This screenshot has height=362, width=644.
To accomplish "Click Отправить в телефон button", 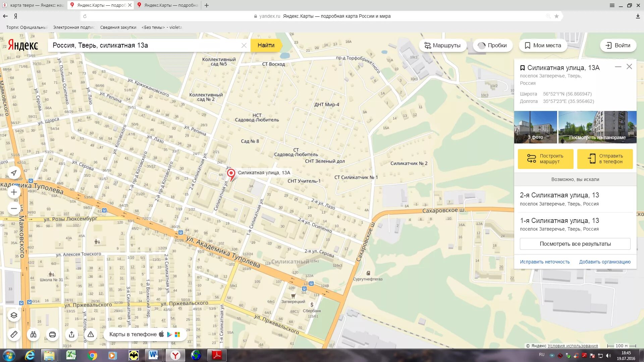I will click(605, 159).
